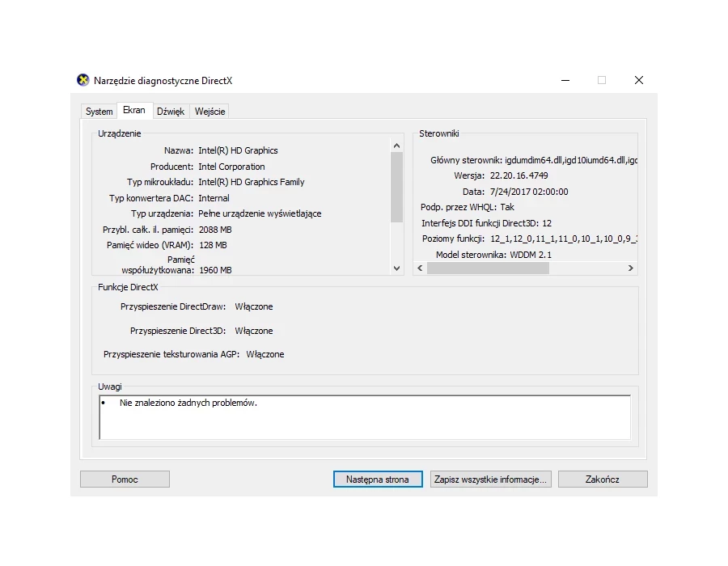Click Zapisz wszystkie informacje button

tap(491, 479)
